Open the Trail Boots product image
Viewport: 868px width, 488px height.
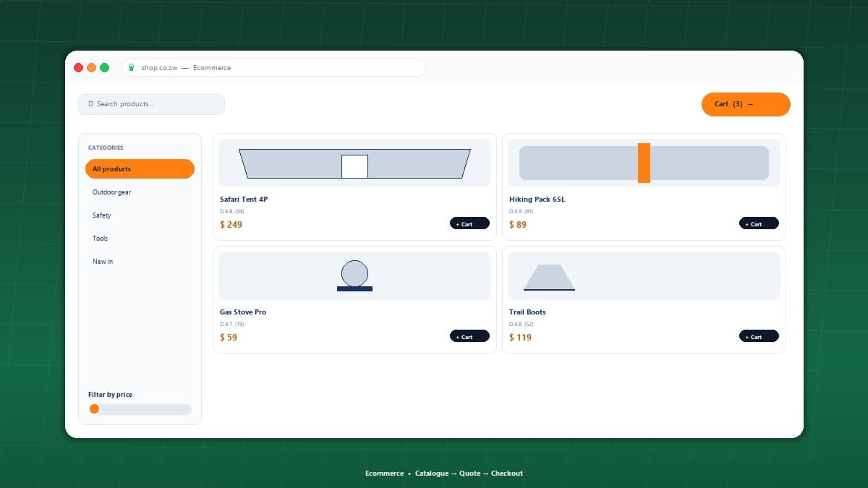tap(644, 275)
